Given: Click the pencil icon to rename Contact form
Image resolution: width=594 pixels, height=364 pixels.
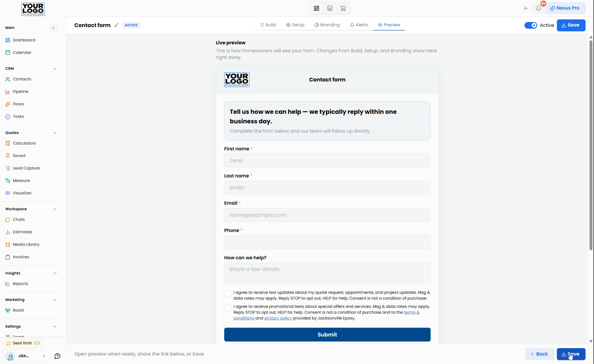Looking at the screenshot, I should [116, 25].
